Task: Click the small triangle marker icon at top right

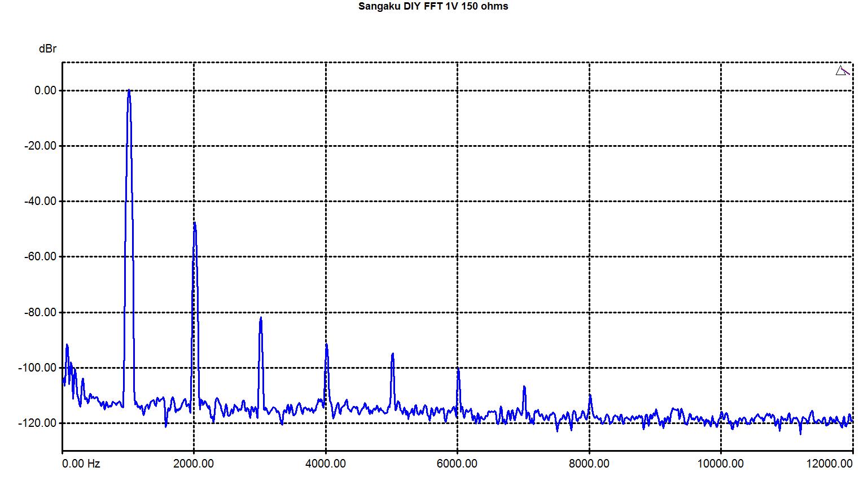Action: (841, 71)
